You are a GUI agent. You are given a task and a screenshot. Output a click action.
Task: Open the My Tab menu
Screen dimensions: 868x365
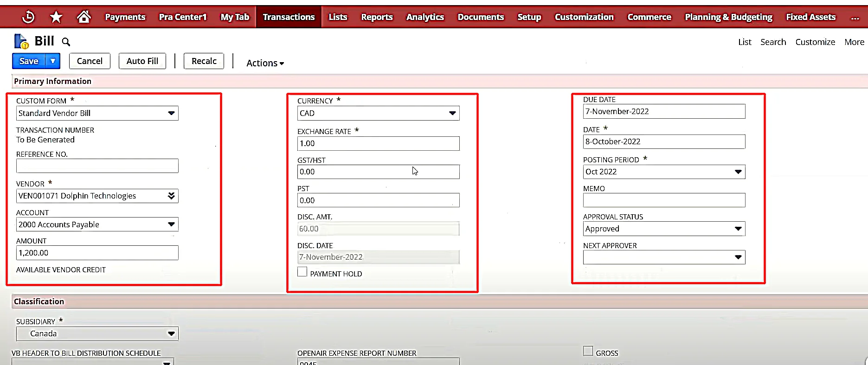(x=235, y=17)
